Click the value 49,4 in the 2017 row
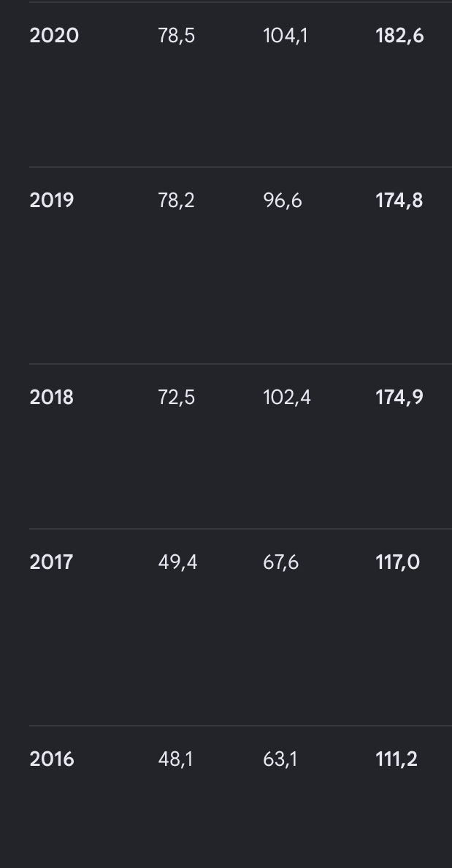Screen dimensions: 452x868 [177, 562]
